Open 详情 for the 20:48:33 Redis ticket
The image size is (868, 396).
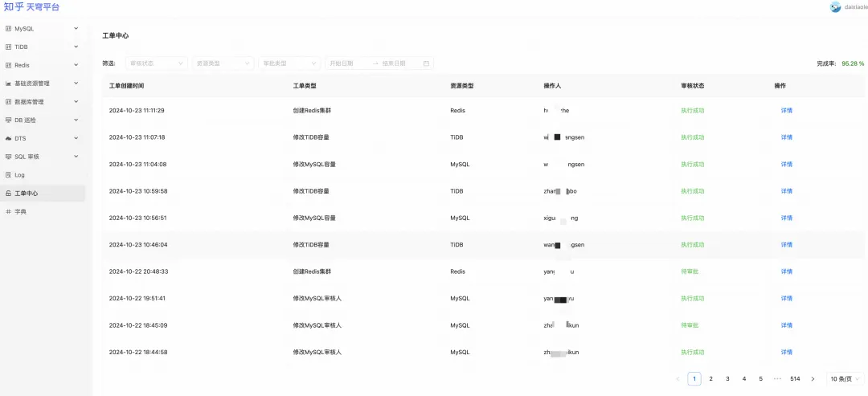click(x=786, y=271)
